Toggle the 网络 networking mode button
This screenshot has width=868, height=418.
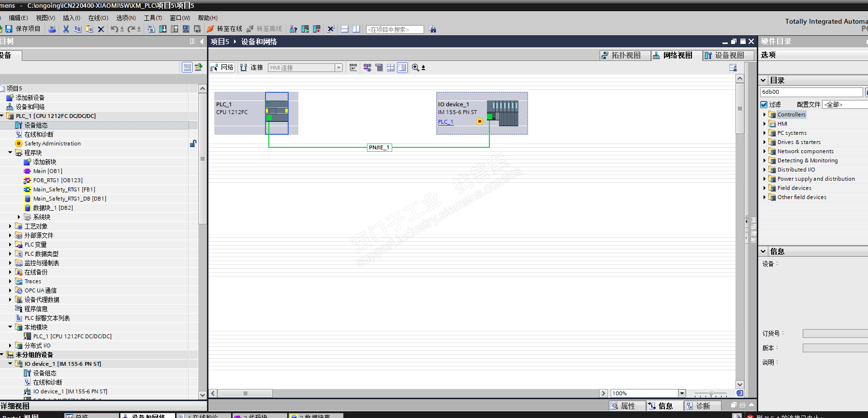(222, 68)
